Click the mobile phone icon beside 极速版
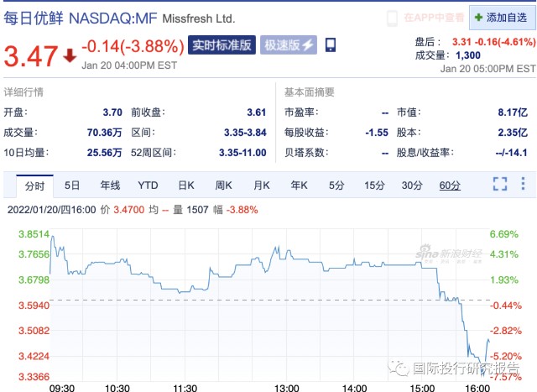 [x=331, y=44]
